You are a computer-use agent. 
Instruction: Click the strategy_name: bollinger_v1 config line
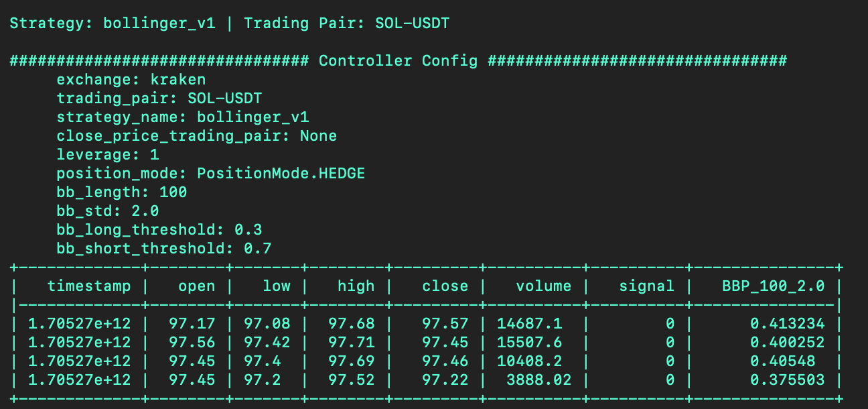click(x=183, y=117)
